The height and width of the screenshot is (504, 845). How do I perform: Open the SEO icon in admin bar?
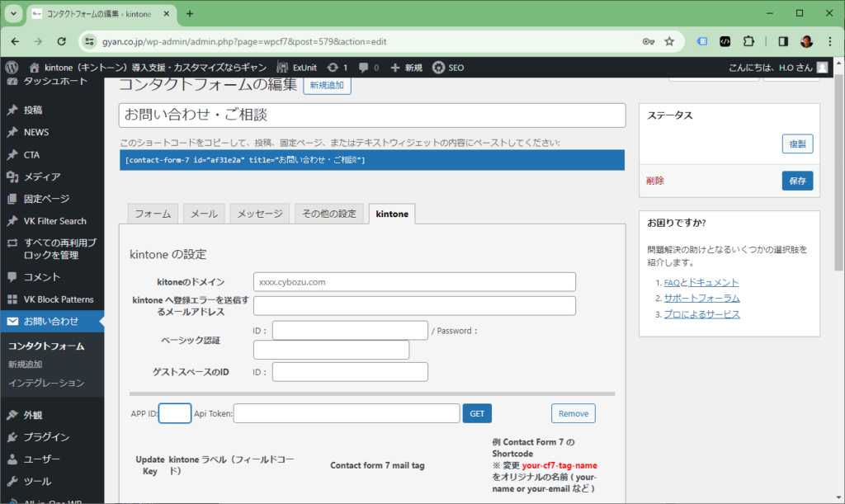(x=439, y=68)
